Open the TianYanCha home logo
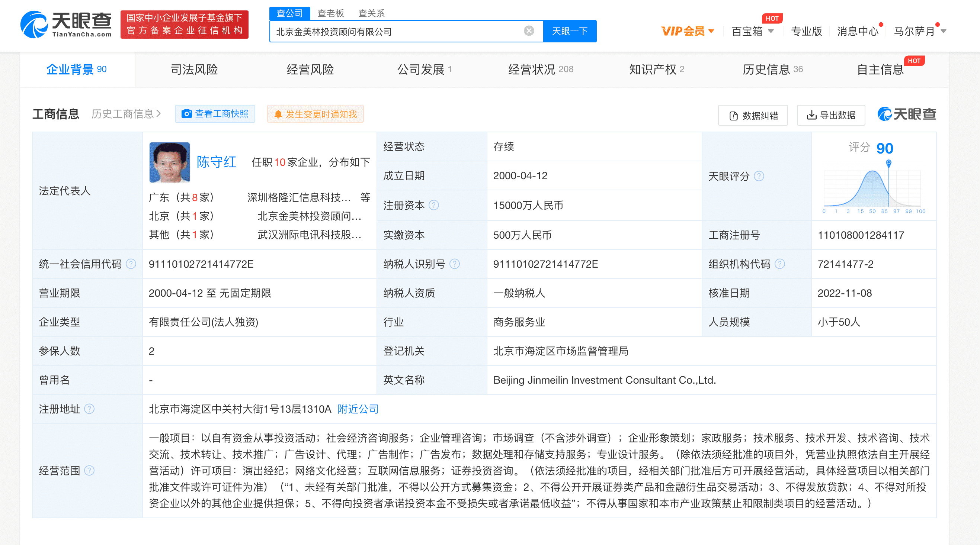Screen dimensions: 980x545 (66, 24)
